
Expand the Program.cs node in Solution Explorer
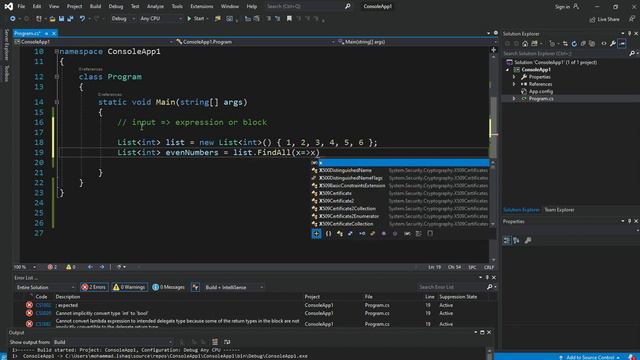point(514,99)
